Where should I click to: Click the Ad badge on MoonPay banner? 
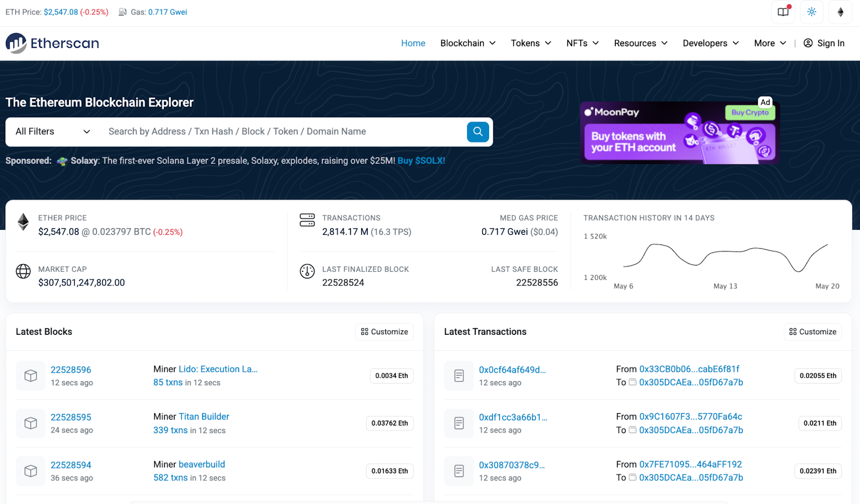765,102
